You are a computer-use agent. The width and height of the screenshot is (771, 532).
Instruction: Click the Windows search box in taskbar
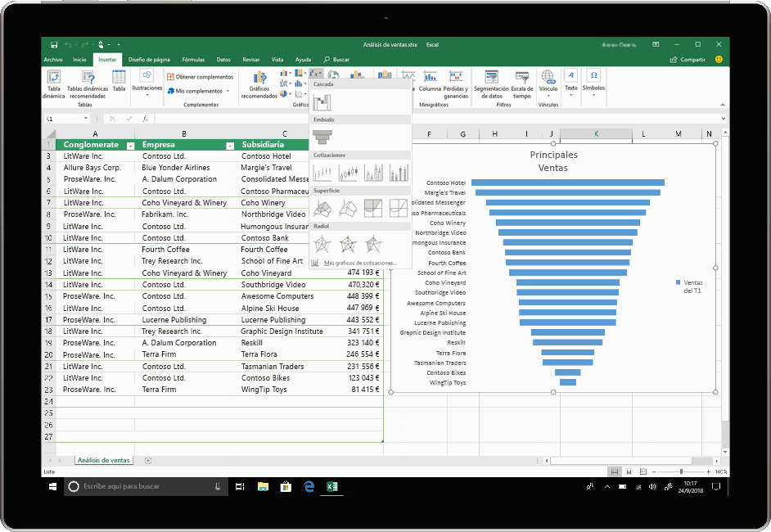pos(145,486)
